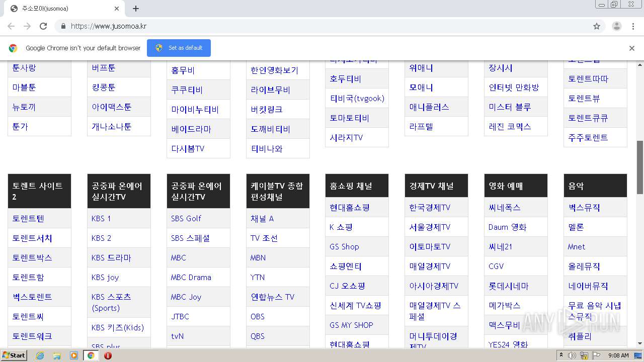The width and height of the screenshot is (644, 362).
Task: Open the 연합뉴스 TV link
Action: tap(273, 297)
